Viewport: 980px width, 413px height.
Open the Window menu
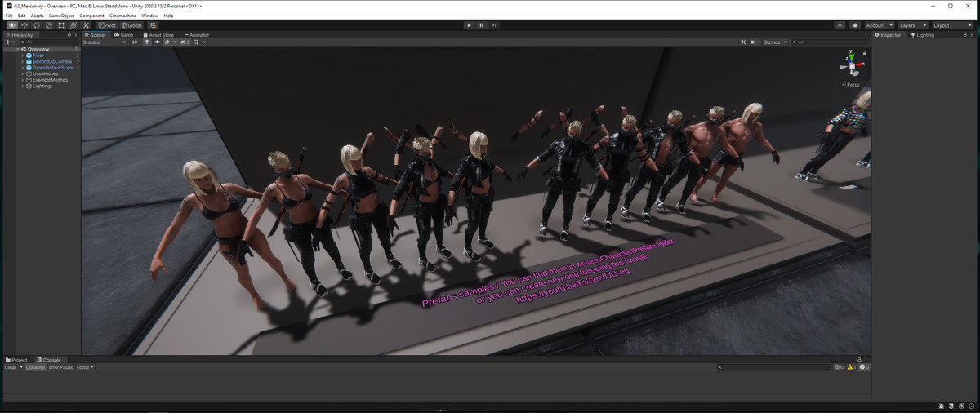click(149, 16)
